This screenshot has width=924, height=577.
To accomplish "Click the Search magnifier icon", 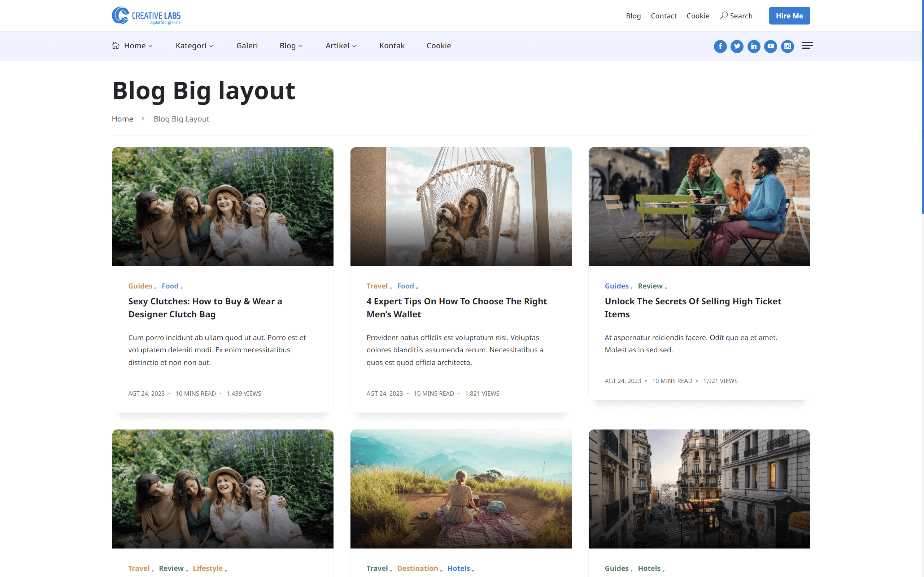I will click(724, 16).
